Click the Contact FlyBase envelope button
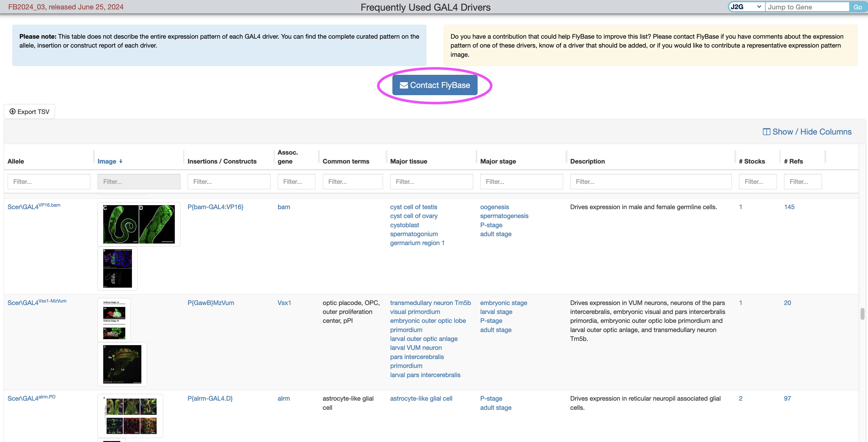The image size is (868, 442). (434, 85)
